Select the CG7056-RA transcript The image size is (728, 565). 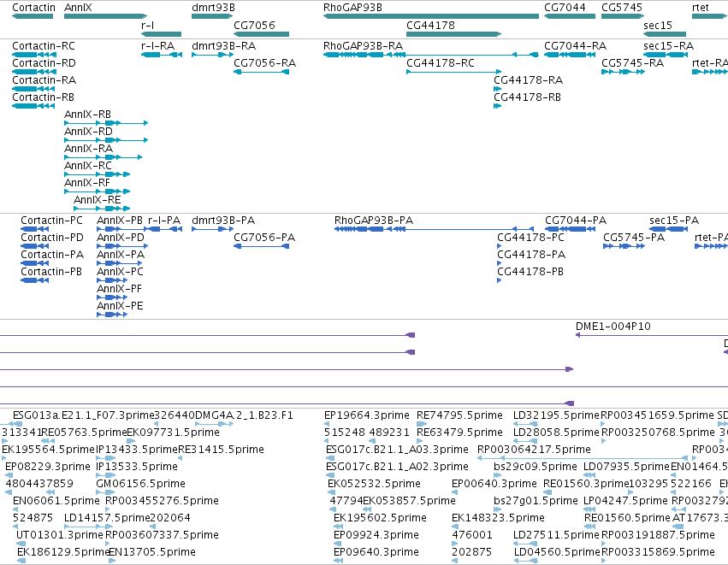click(x=264, y=63)
